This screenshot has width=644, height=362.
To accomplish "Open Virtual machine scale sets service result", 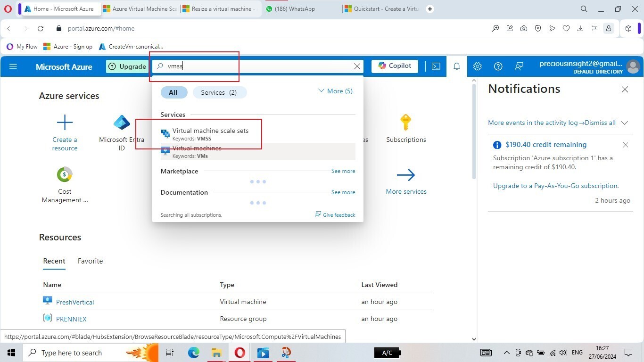I will 258,134.
